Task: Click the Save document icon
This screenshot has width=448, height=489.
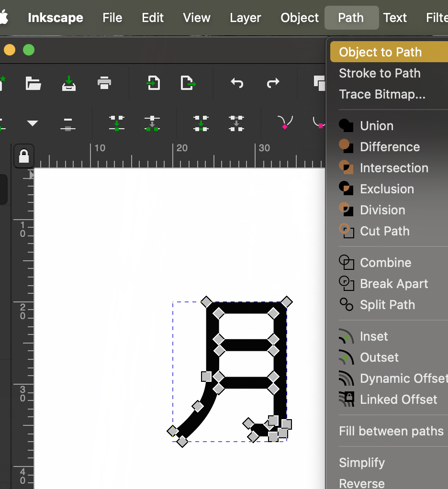Action: (69, 83)
